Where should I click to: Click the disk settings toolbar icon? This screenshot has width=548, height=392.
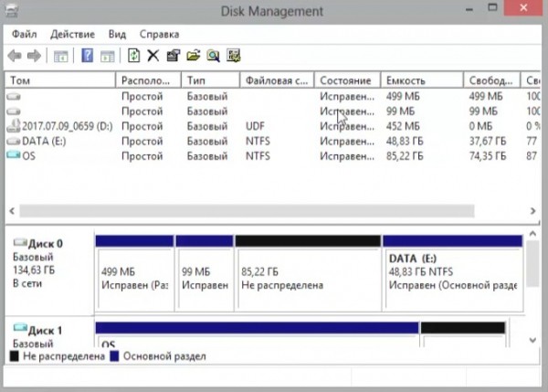pyautogui.click(x=234, y=56)
